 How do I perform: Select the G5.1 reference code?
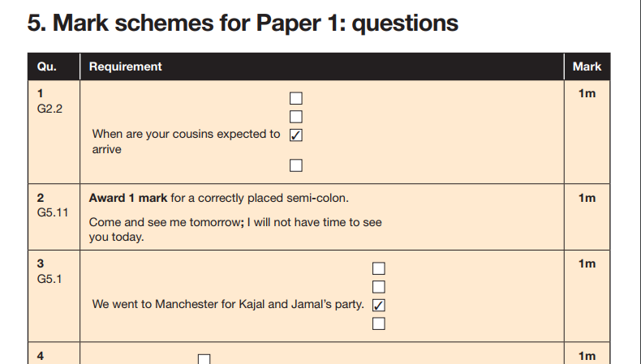(x=49, y=278)
